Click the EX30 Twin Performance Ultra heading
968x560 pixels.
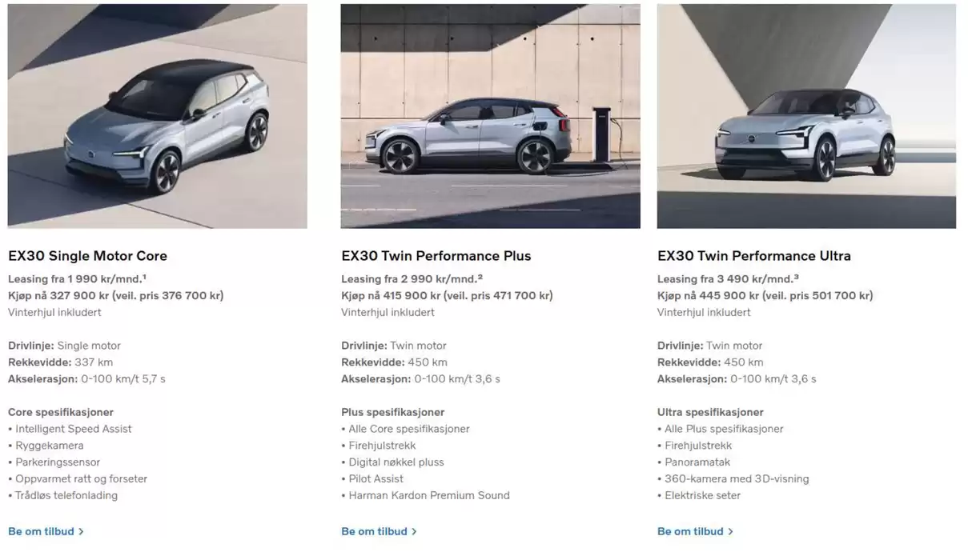pos(753,256)
